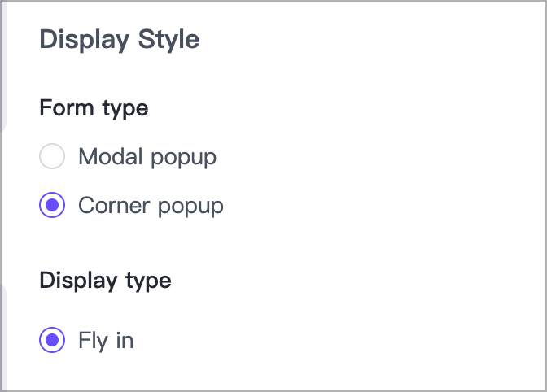Click the word "Modal" in the first option
This screenshot has height=392, width=547.
click(110, 156)
